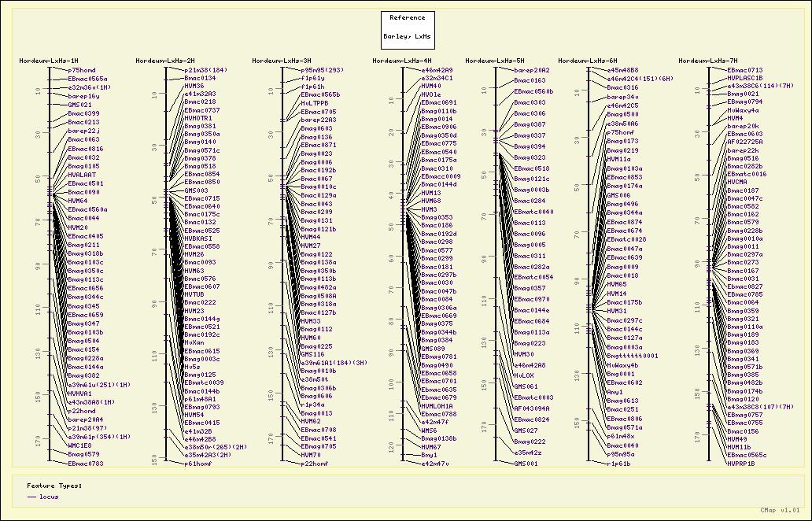The height and width of the screenshot is (521, 812).
Task: Open the HVCMA locus on 7H
Action: pos(737,182)
